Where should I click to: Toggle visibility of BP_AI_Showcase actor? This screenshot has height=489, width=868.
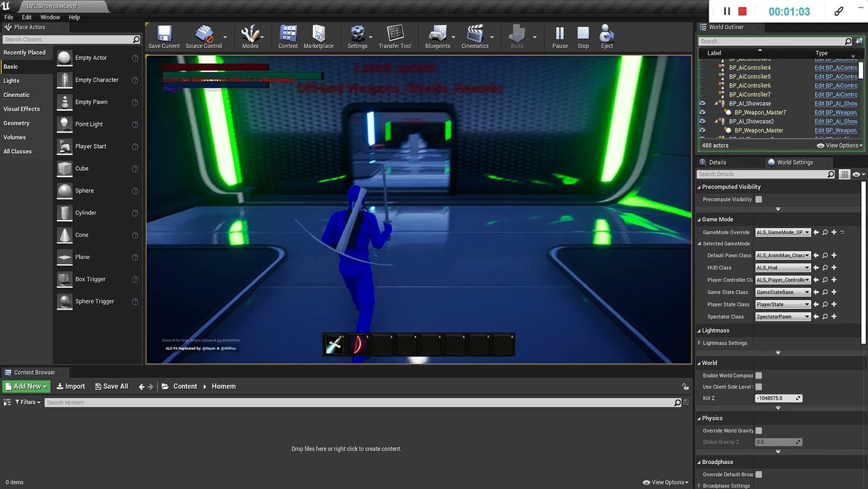(x=702, y=104)
